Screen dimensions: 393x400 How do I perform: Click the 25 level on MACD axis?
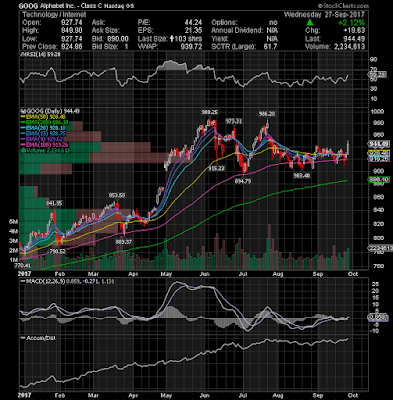point(375,284)
